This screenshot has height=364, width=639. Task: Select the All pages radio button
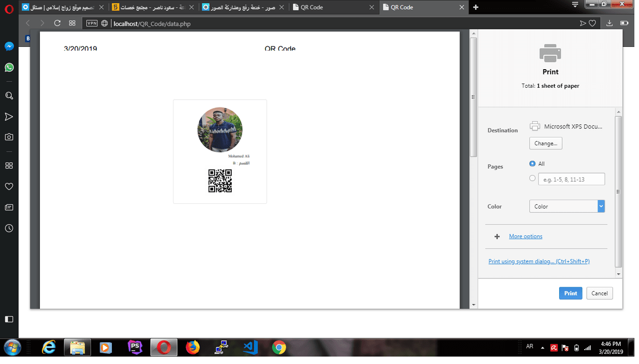tap(532, 163)
